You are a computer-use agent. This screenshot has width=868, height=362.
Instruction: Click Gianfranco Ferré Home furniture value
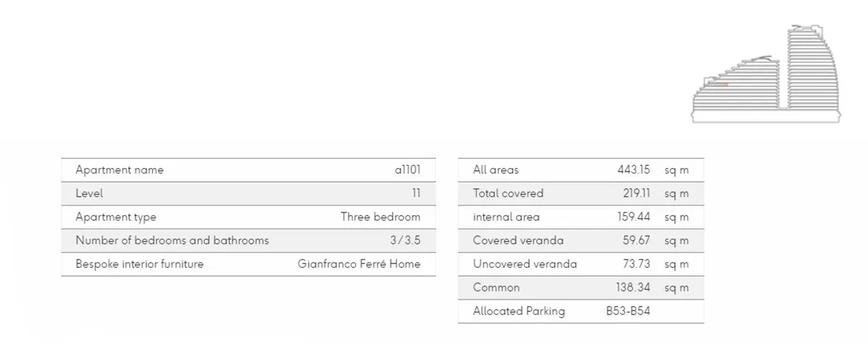359,264
